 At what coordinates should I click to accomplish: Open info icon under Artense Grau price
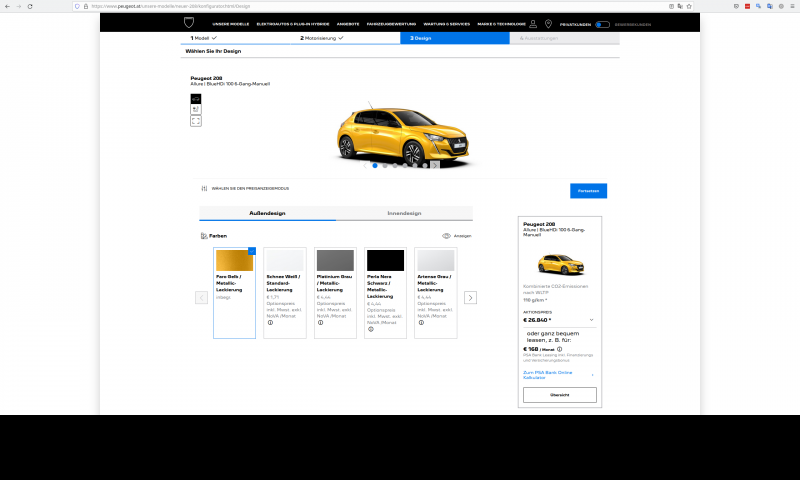tap(421, 322)
